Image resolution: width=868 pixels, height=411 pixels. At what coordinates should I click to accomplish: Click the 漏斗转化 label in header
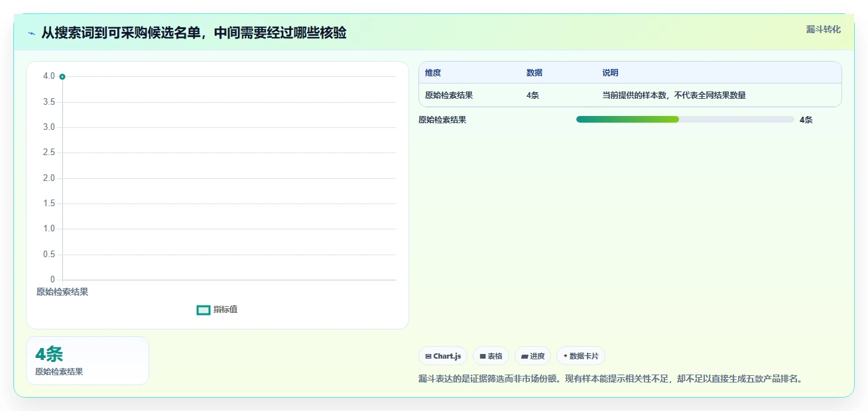click(x=824, y=29)
